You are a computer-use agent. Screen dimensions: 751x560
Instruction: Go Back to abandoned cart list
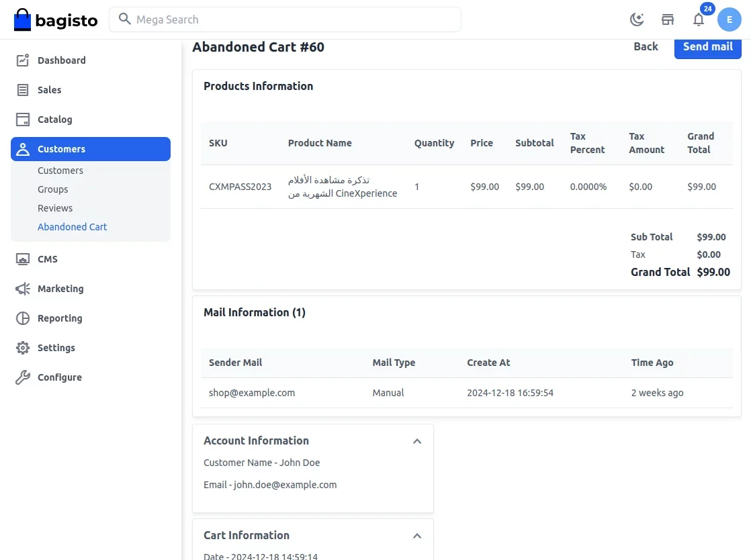pyautogui.click(x=646, y=47)
